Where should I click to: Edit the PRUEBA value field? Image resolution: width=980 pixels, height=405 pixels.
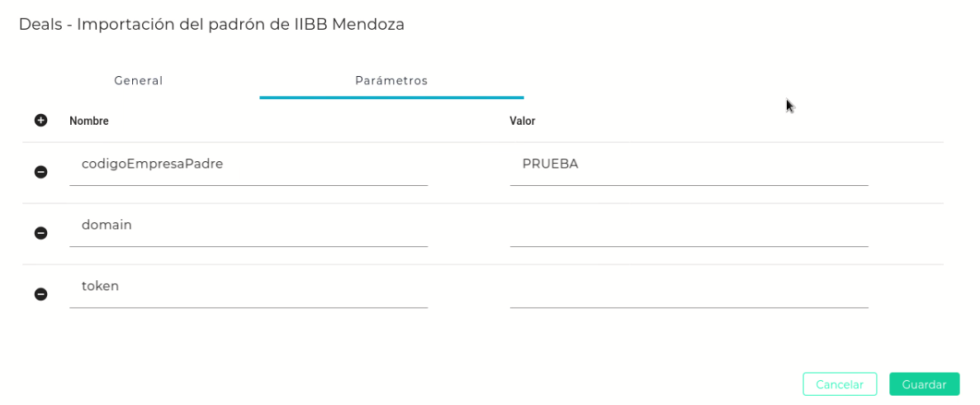[x=689, y=164]
